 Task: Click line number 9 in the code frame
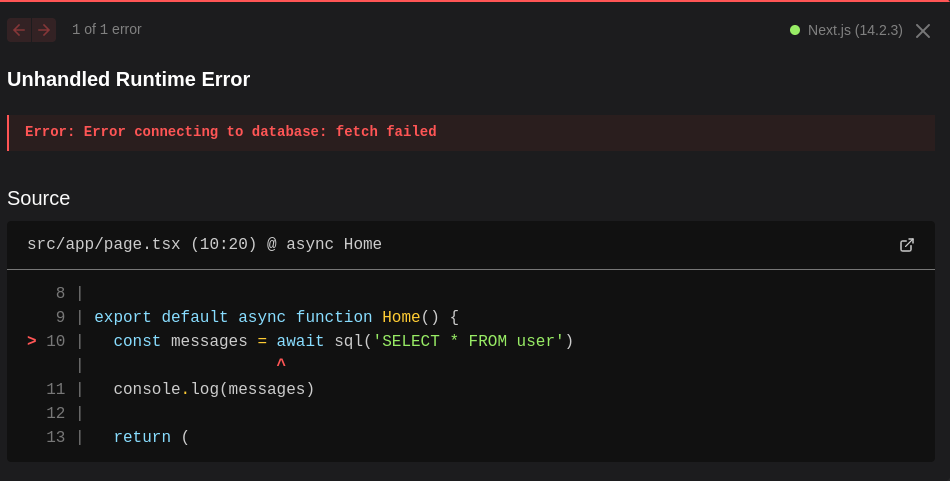tap(60, 317)
